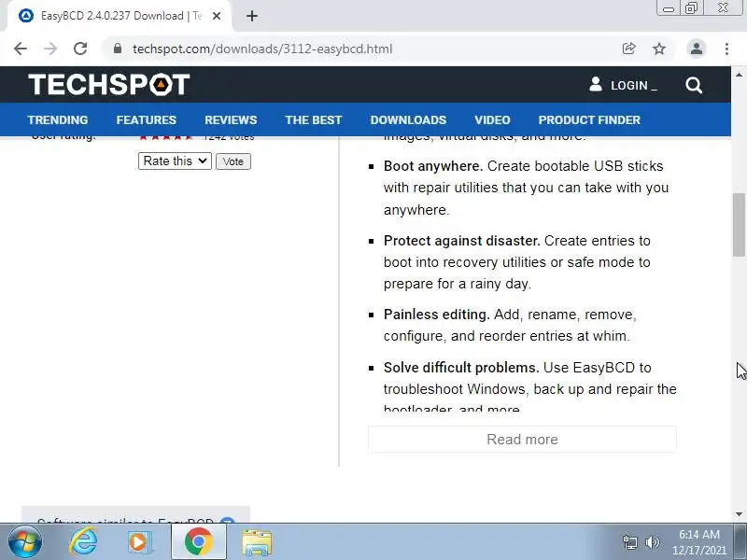Screen dimensions: 747x560
Task: Click the scrollbar down arrow
Action: (739, 514)
